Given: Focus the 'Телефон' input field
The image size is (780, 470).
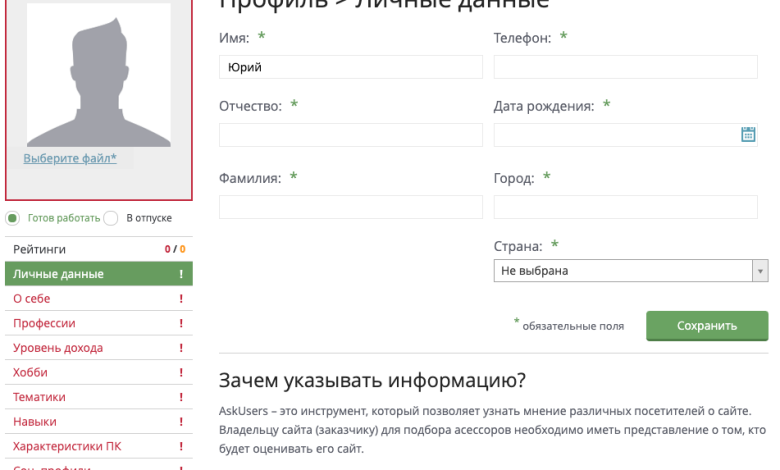Looking at the screenshot, I should (x=625, y=67).
